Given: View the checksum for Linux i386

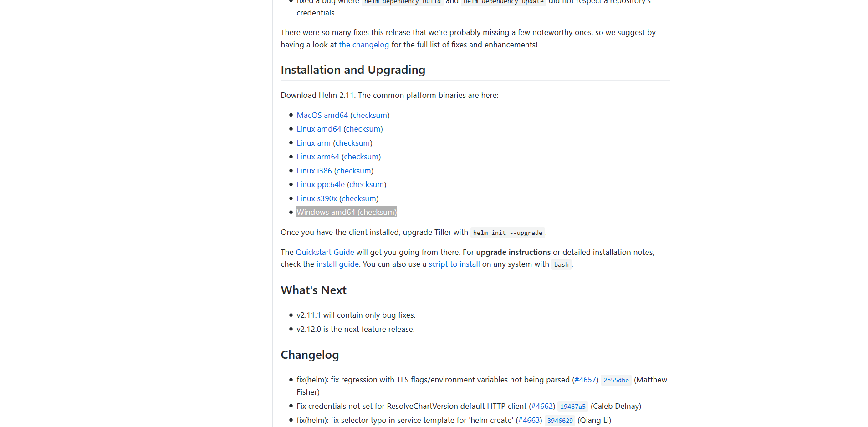Looking at the screenshot, I should click(x=354, y=171).
